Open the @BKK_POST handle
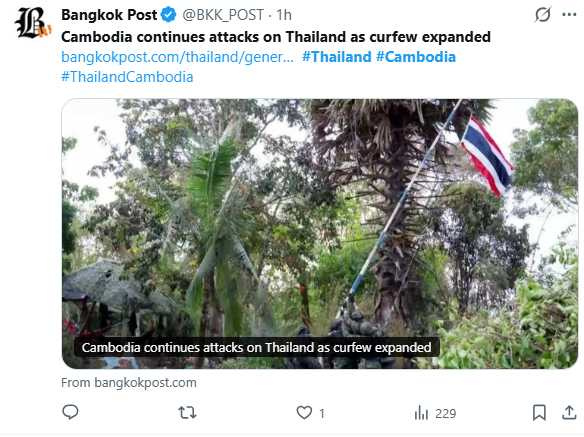Viewport: 584px width, 437px height. tap(223, 15)
